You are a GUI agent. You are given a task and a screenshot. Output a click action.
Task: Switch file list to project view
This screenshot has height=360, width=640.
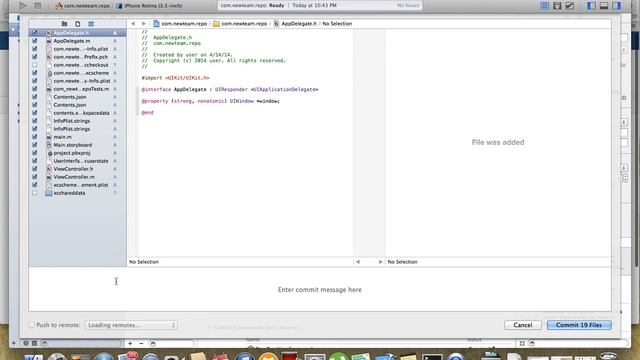coord(64,24)
